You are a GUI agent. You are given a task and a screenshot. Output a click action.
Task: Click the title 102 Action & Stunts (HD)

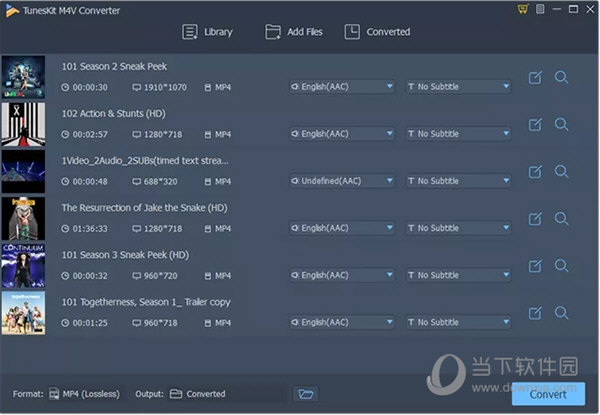tap(114, 114)
